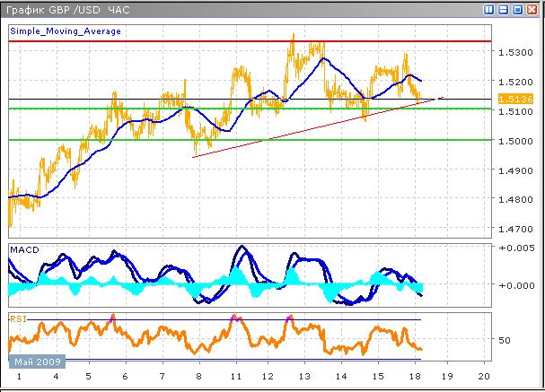Select the green horizontal line at 1.5000
The height and width of the screenshot is (392, 545).
pyautogui.click(x=269, y=140)
